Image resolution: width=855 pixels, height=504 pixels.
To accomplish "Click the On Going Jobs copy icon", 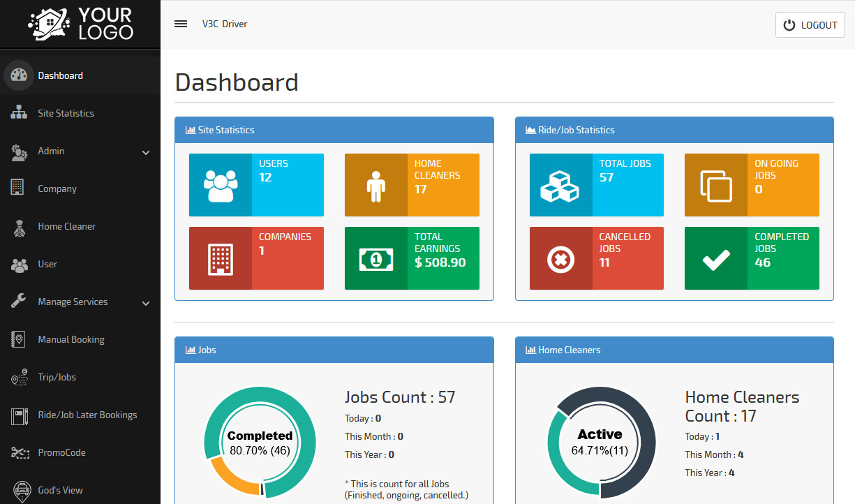I will click(716, 186).
